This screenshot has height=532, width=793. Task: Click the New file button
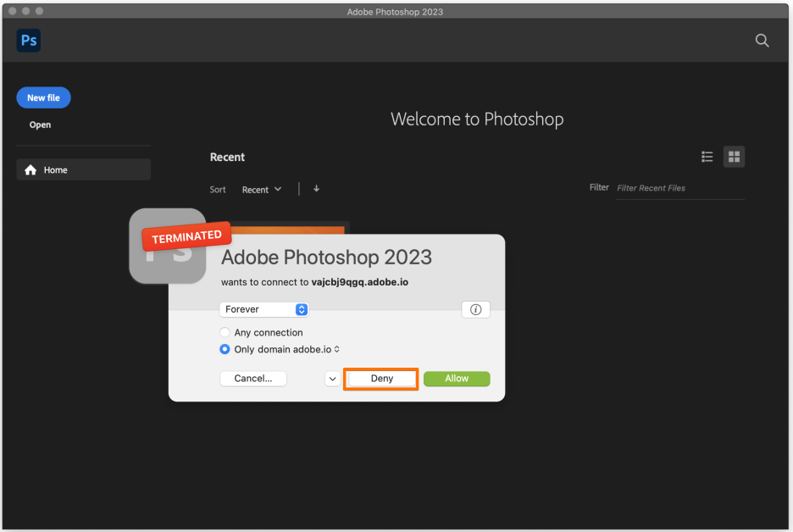click(x=43, y=97)
